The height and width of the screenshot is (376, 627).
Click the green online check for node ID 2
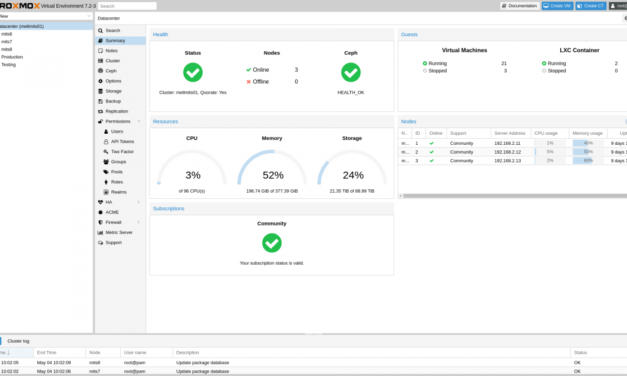[x=431, y=152]
